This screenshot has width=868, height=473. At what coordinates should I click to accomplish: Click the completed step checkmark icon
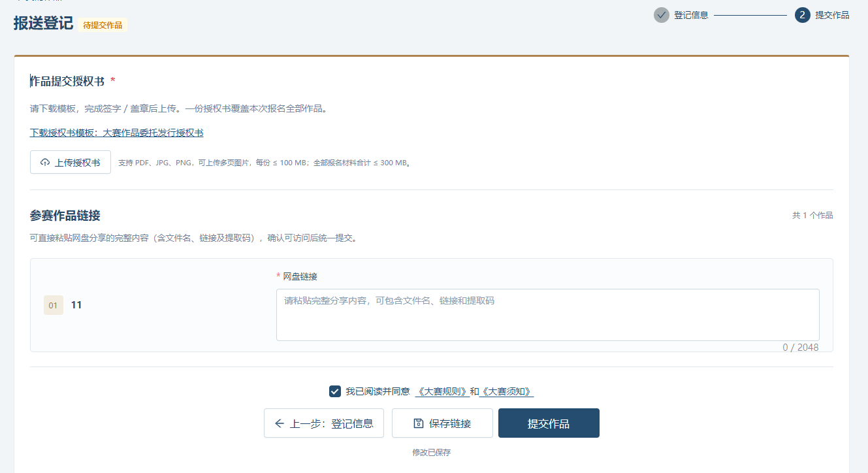click(x=662, y=15)
